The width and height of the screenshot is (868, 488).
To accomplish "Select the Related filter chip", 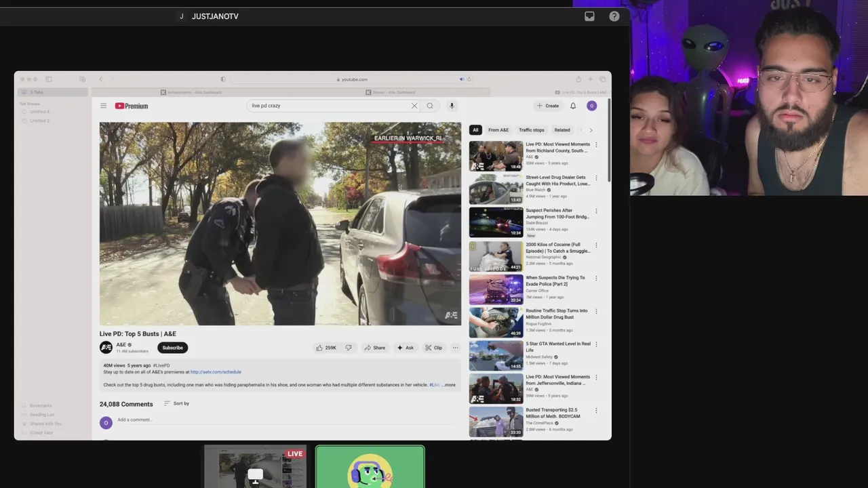I will (x=562, y=130).
